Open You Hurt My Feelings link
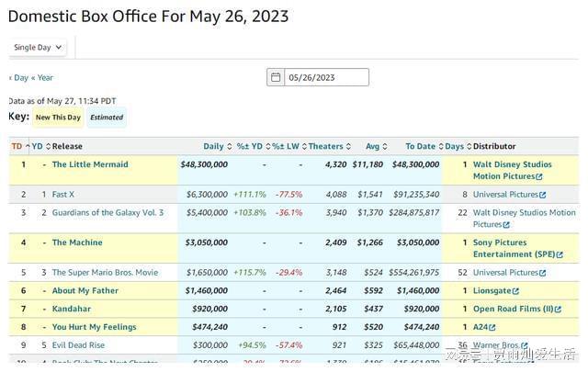The width and height of the screenshot is (588, 372). pyautogui.click(x=94, y=327)
